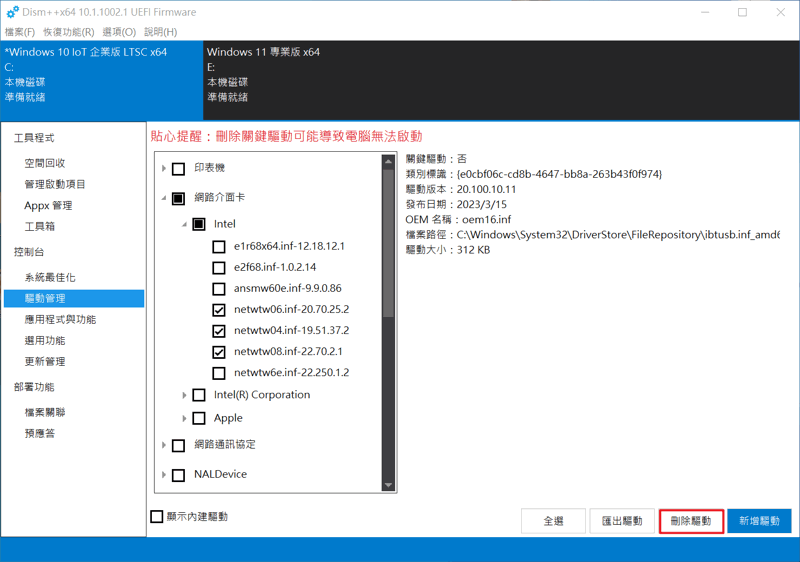Select the Windows 10 IoT LTSC image tile

click(102, 80)
